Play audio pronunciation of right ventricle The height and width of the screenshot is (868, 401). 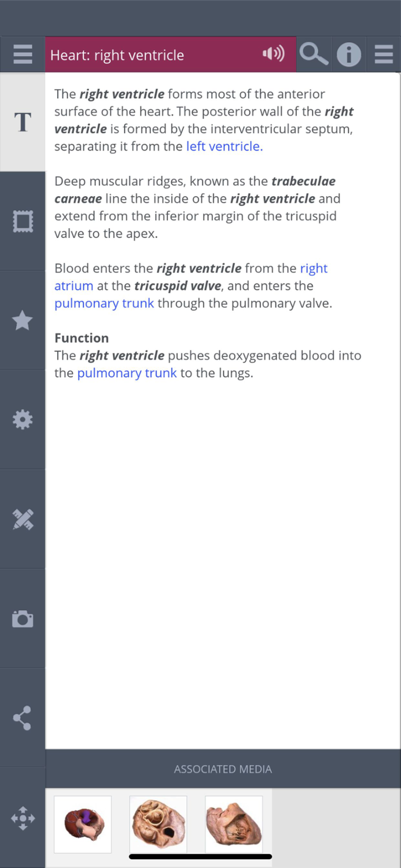273,54
